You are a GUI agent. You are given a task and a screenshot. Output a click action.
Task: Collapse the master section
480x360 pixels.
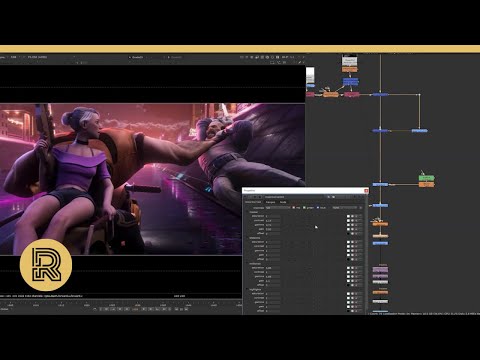(x=247, y=212)
